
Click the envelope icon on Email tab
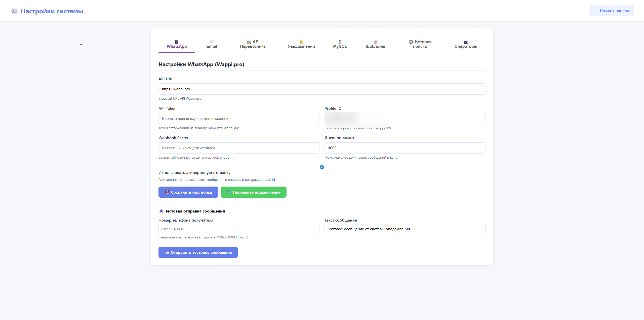click(x=212, y=42)
